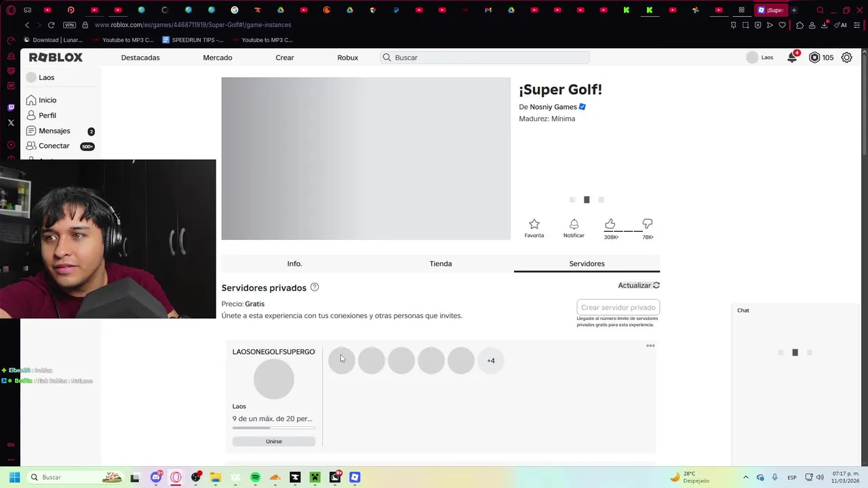Viewport: 868px width, 488px height.
Task: Click the Roblox logo in the header
Action: coord(56,58)
